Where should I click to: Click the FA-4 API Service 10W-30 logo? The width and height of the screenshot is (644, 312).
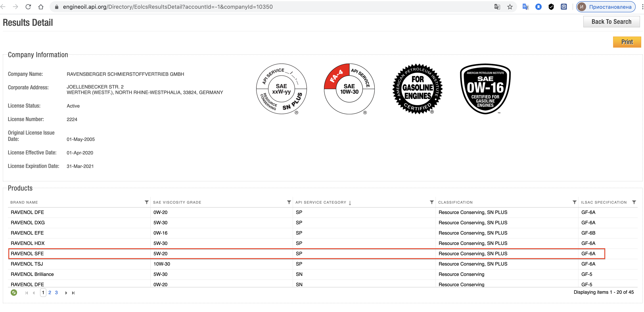[349, 89]
